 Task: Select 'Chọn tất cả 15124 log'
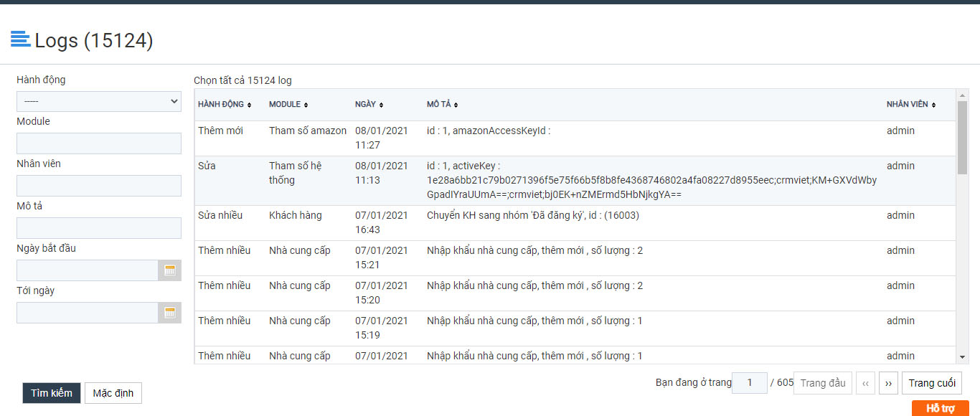click(244, 80)
